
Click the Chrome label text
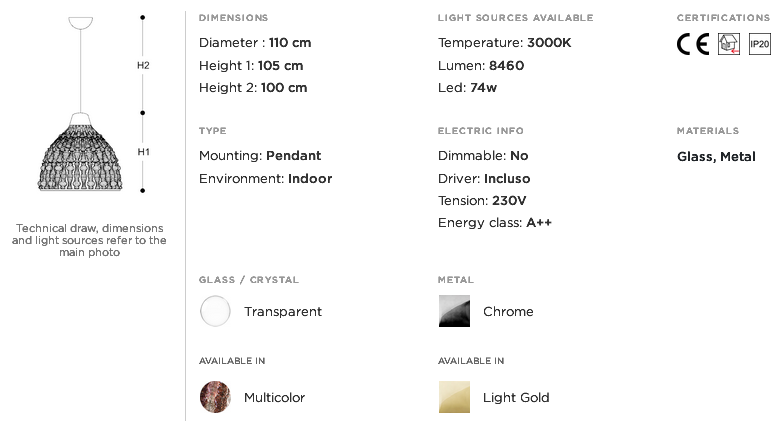click(x=508, y=312)
